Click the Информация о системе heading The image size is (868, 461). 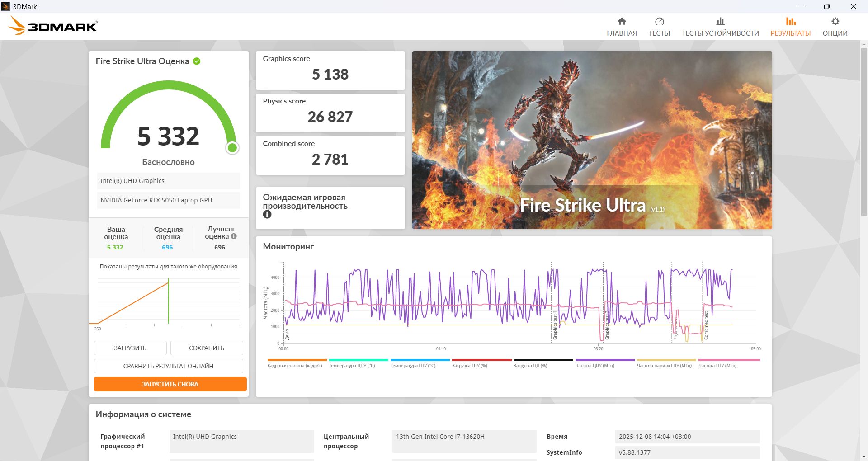pyautogui.click(x=143, y=414)
